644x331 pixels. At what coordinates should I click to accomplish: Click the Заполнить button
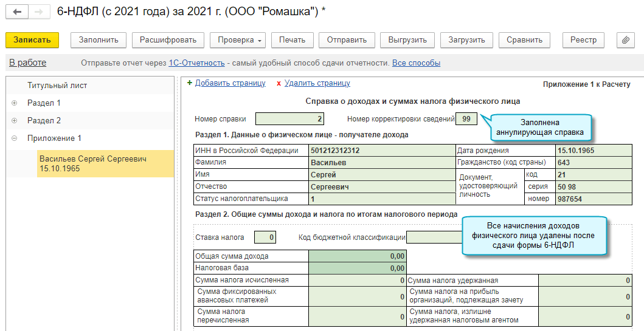(x=99, y=40)
